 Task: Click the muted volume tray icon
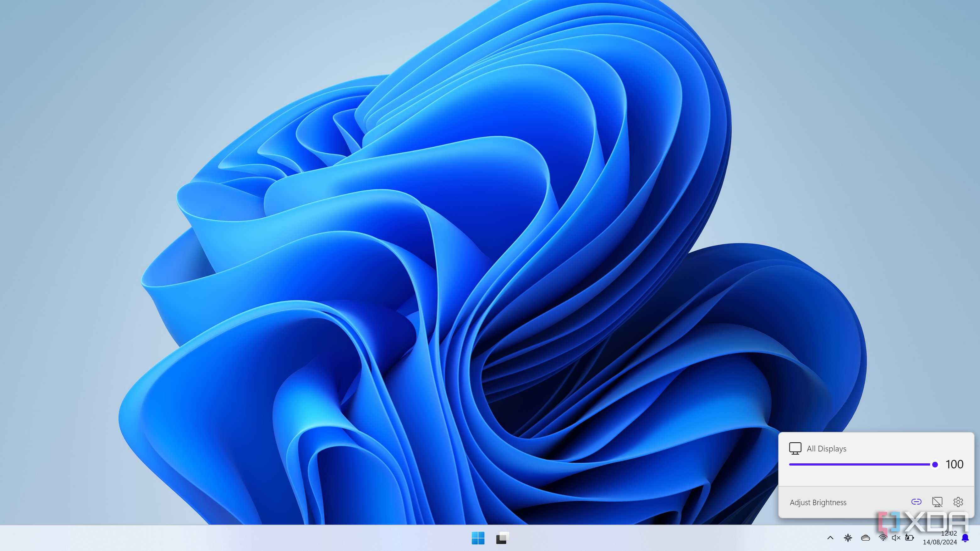[x=896, y=538]
